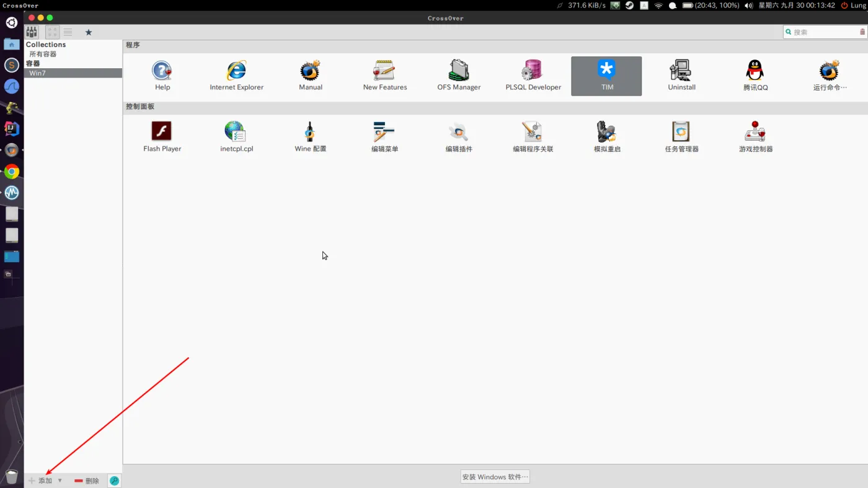Select the TIM program icon
The image size is (868, 488).
[x=606, y=76]
